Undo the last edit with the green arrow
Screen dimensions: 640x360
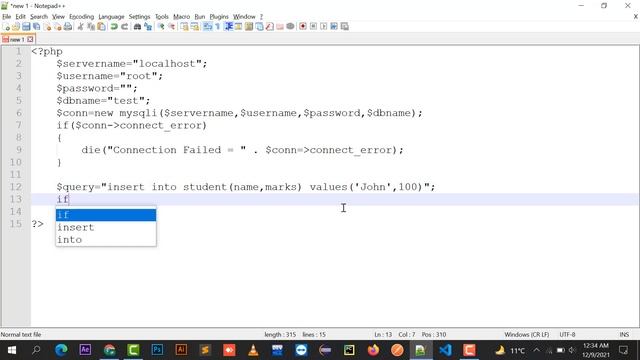point(114,27)
